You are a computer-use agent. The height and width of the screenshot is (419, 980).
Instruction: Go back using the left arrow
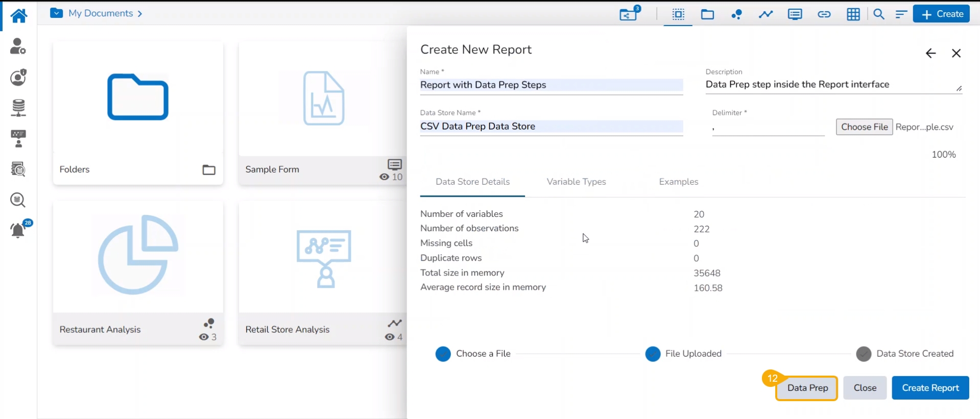[930, 53]
